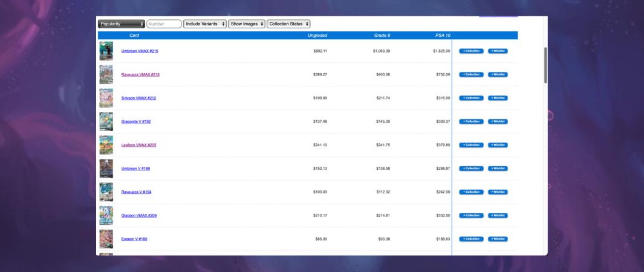Click the $85.00 ungraded price
The width and height of the screenshot is (644, 272).
point(321,239)
